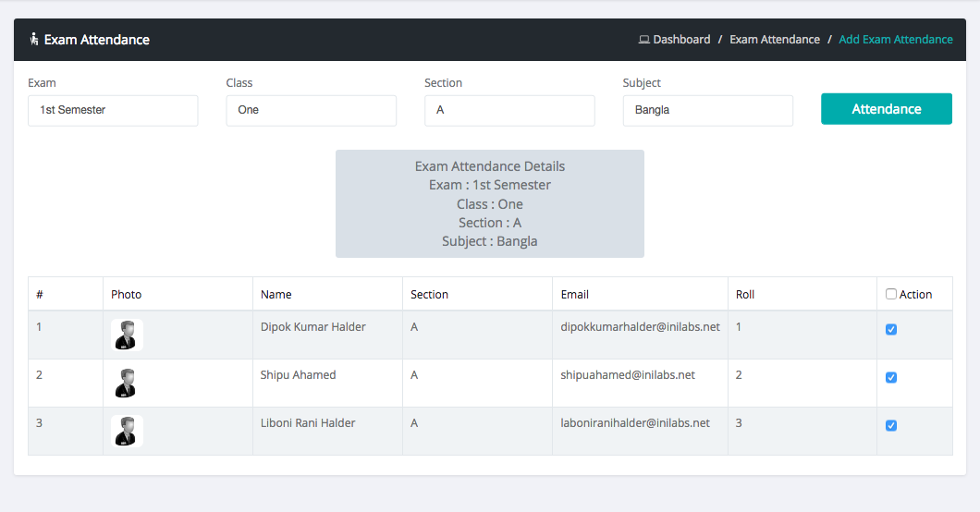Image resolution: width=980 pixels, height=512 pixels.
Task: Open the Subject dropdown showing Bangla
Action: click(x=708, y=111)
